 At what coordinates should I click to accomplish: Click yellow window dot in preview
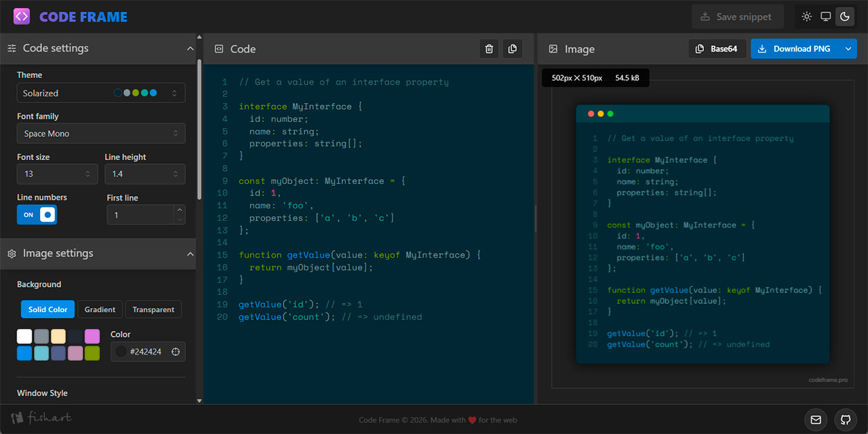click(x=600, y=114)
